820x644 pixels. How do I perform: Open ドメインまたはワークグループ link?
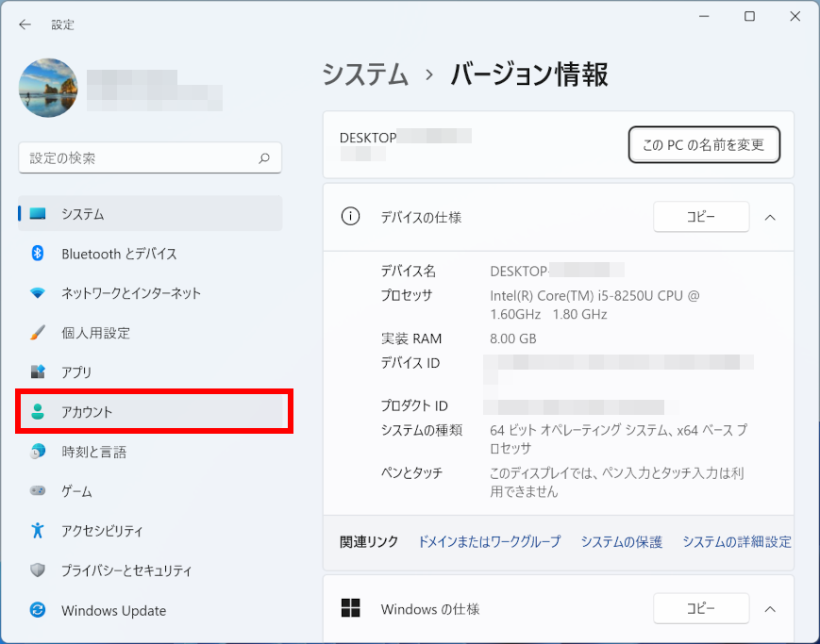[x=490, y=541]
